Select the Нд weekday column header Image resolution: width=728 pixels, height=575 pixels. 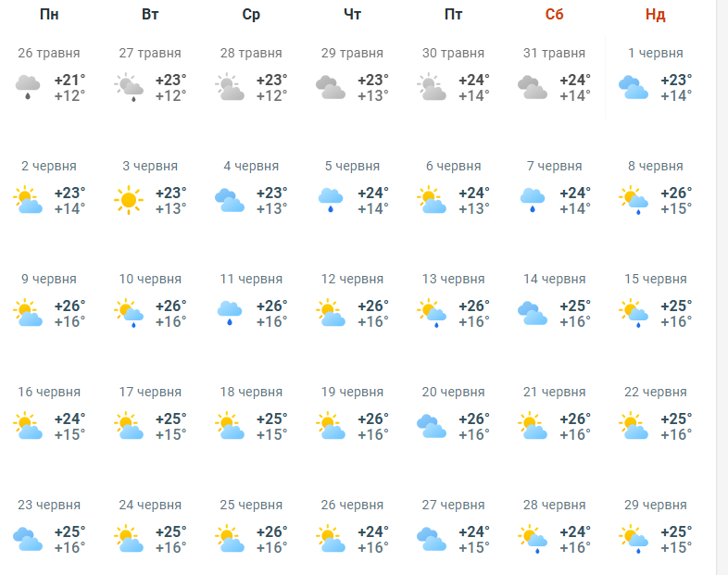coord(656,15)
